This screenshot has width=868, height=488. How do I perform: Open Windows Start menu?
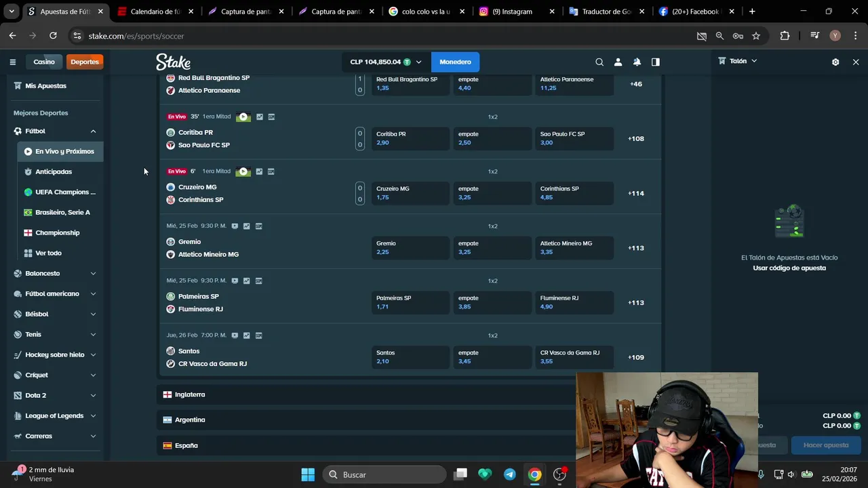308,474
